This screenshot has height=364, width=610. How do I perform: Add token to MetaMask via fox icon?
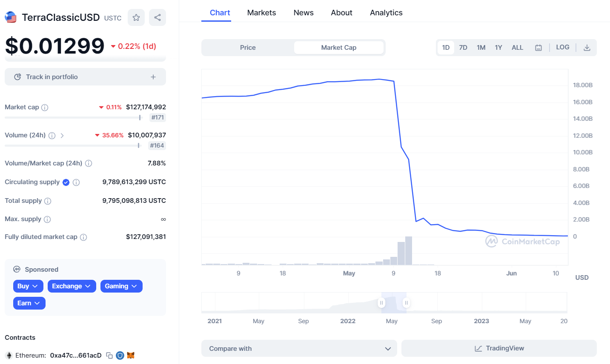[x=131, y=355]
